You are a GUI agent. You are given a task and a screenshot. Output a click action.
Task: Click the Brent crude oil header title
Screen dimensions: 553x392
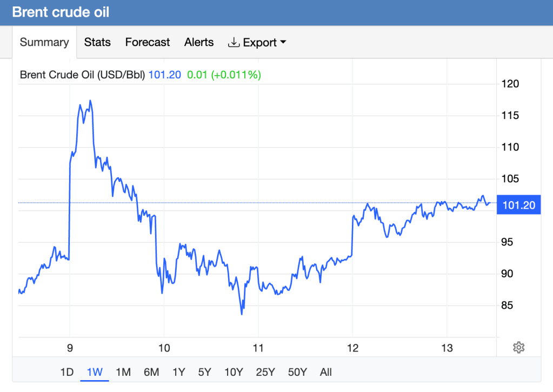click(57, 12)
